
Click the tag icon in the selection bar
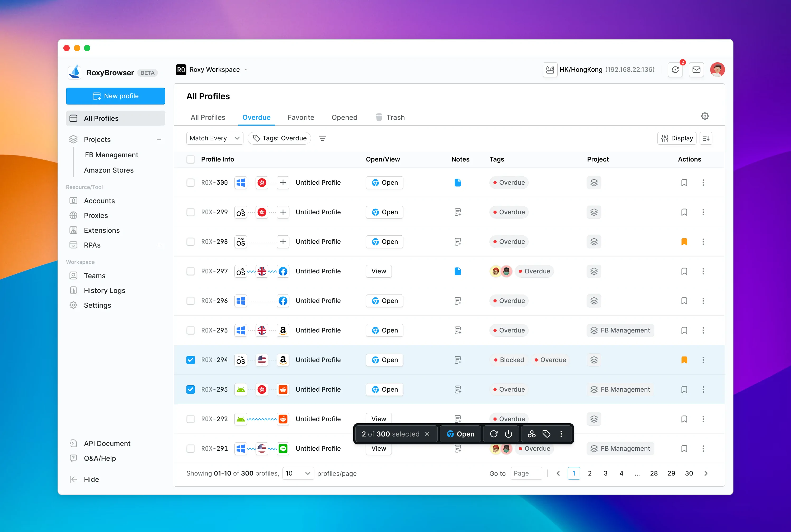click(546, 434)
